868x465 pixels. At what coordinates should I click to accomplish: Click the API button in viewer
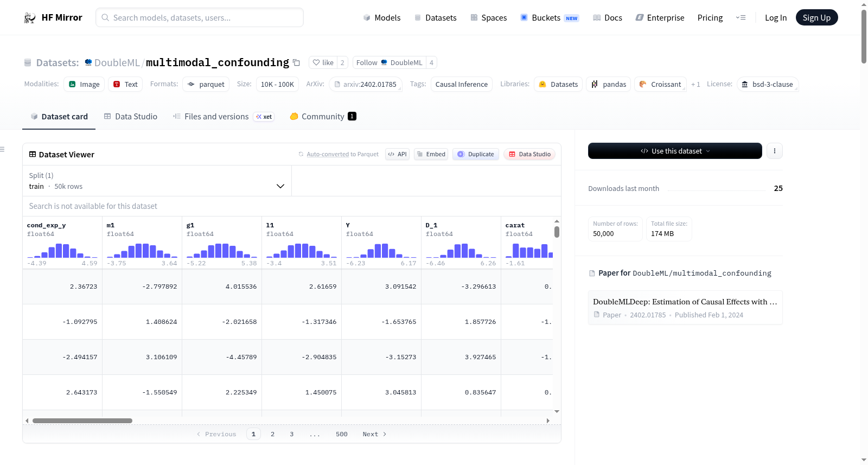click(x=397, y=154)
